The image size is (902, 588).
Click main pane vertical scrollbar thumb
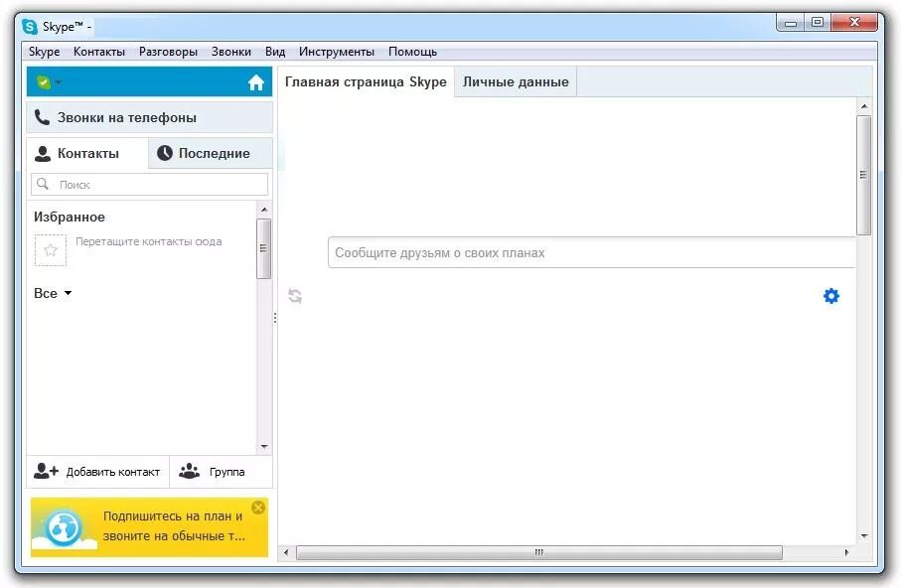click(863, 175)
